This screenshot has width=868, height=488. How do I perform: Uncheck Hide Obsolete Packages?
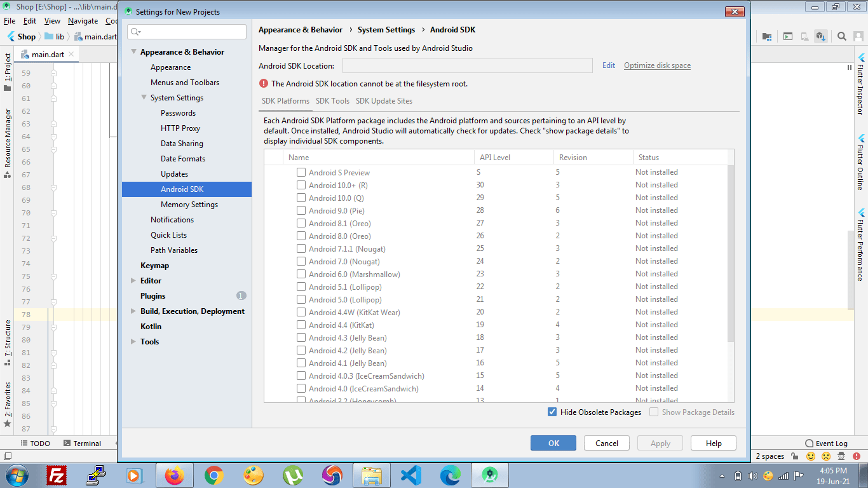(x=552, y=412)
